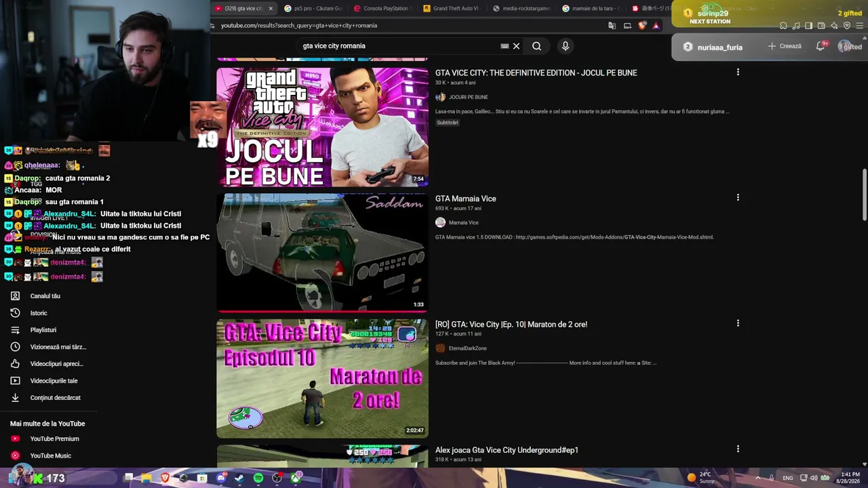Click the YouTube search magnifier button
This screenshot has width=868, height=488.
536,46
